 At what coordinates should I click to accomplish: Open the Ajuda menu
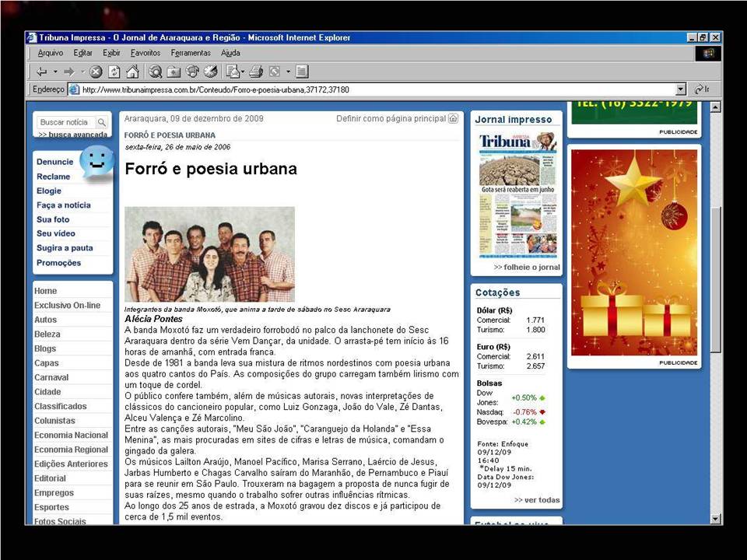pyautogui.click(x=230, y=53)
